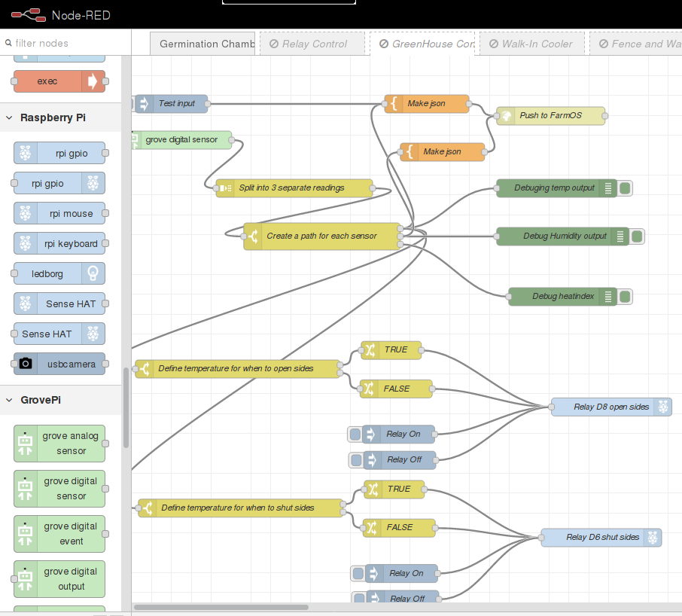Viewport: 682px width, 616px height.
Task: Select the rpi keyboard node
Action: pyautogui.click(x=59, y=243)
